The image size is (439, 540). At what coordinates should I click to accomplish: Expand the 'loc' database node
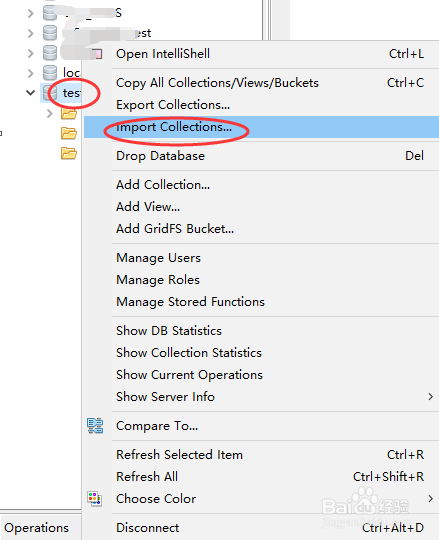pyautogui.click(x=31, y=73)
